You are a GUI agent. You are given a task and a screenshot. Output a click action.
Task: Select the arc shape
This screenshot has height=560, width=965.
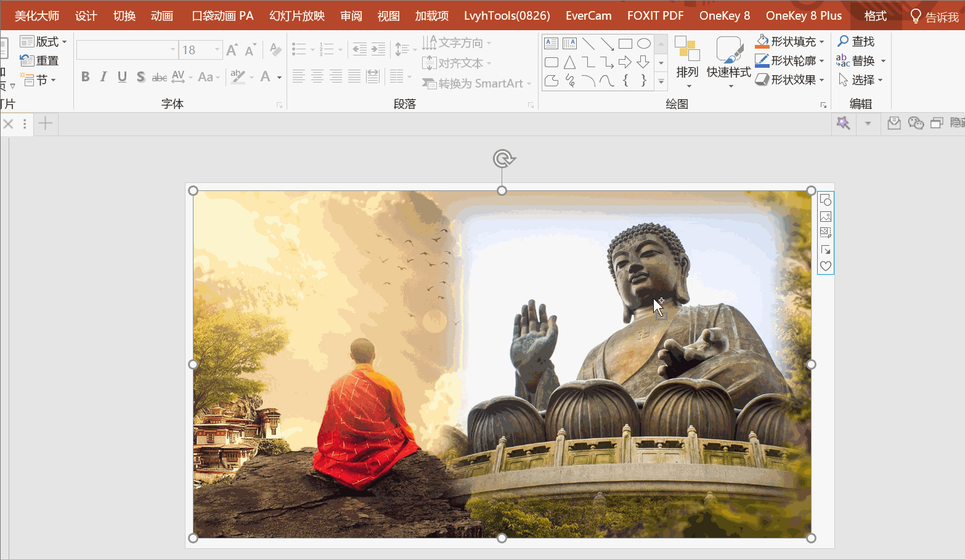(x=588, y=81)
